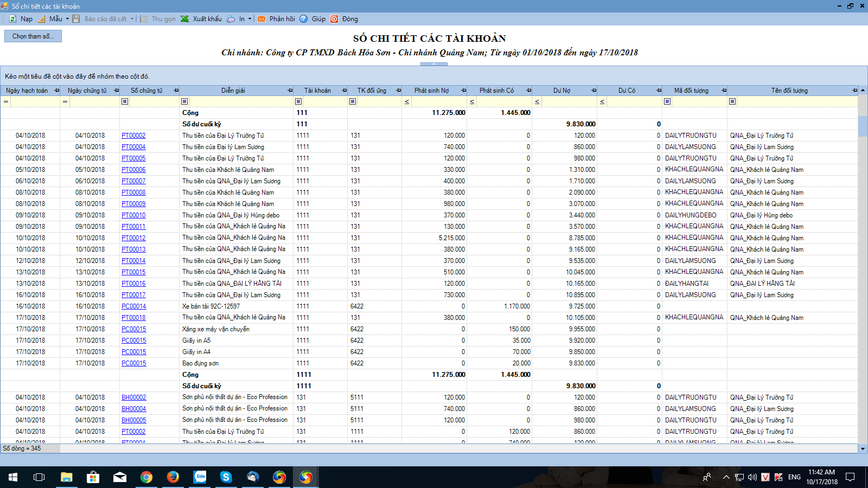Image resolution: width=868 pixels, height=488 pixels.
Task: Send feedback via Phản hồi envelope icon
Action: coord(261,19)
